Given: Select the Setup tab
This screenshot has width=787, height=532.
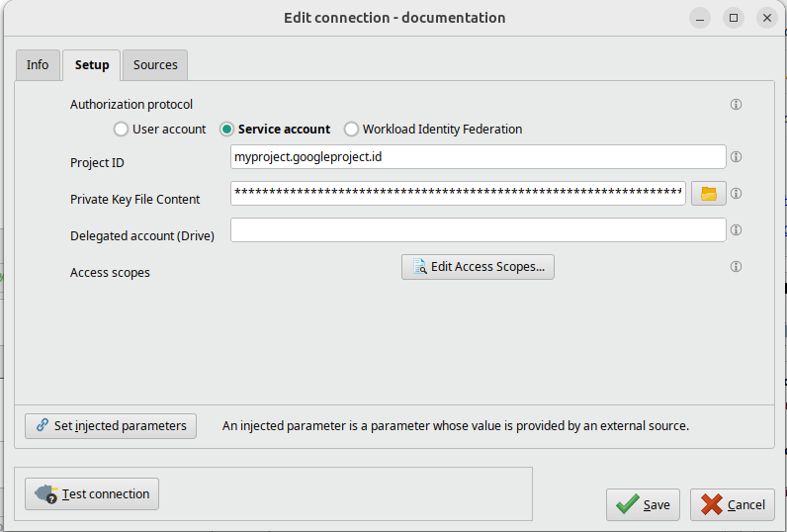Looking at the screenshot, I should pos(92,65).
